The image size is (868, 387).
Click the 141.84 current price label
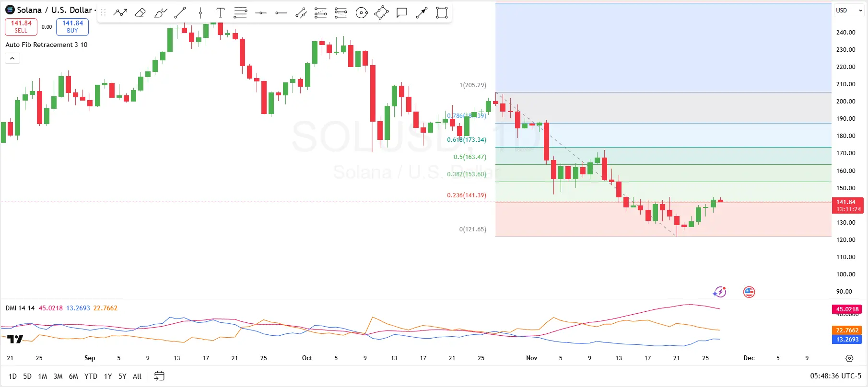tap(848, 205)
